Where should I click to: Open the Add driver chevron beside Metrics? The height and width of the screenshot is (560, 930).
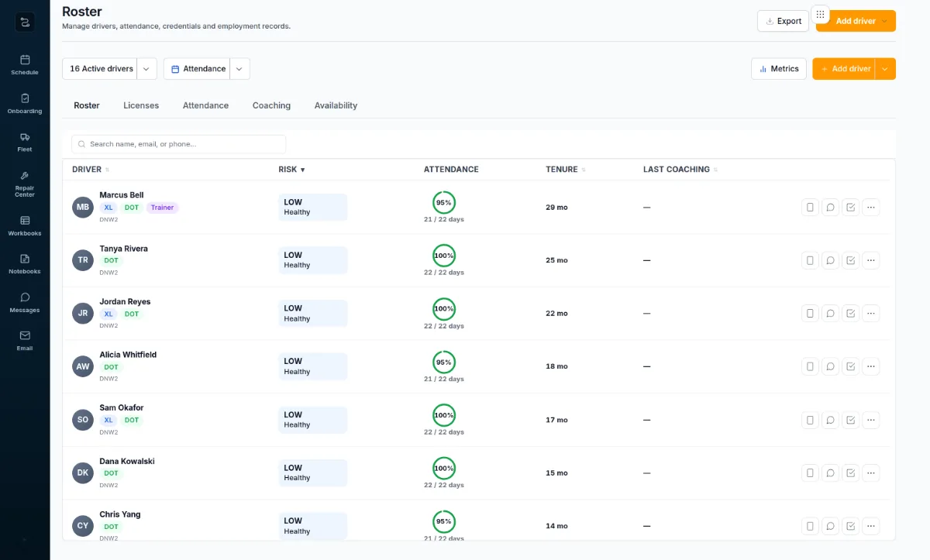(885, 69)
